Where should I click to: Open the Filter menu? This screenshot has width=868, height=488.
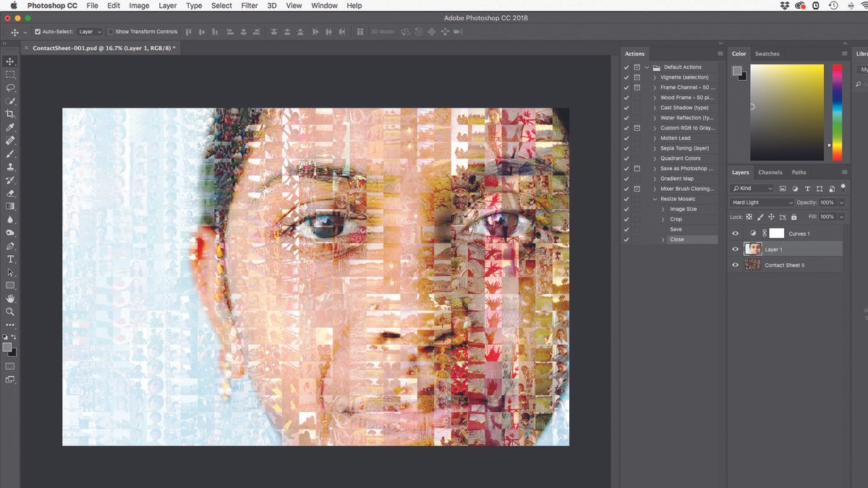coord(249,5)
